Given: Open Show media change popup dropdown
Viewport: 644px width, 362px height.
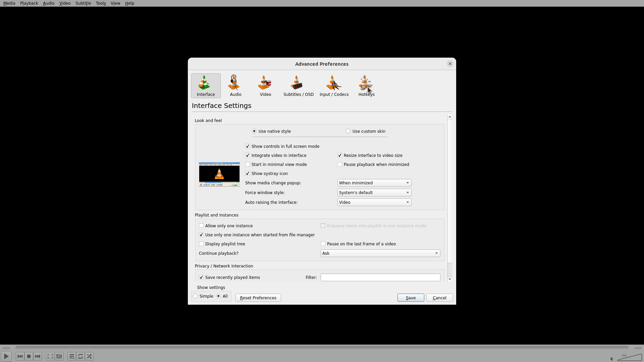Looking at the screenshot, I should pos(374,183).
